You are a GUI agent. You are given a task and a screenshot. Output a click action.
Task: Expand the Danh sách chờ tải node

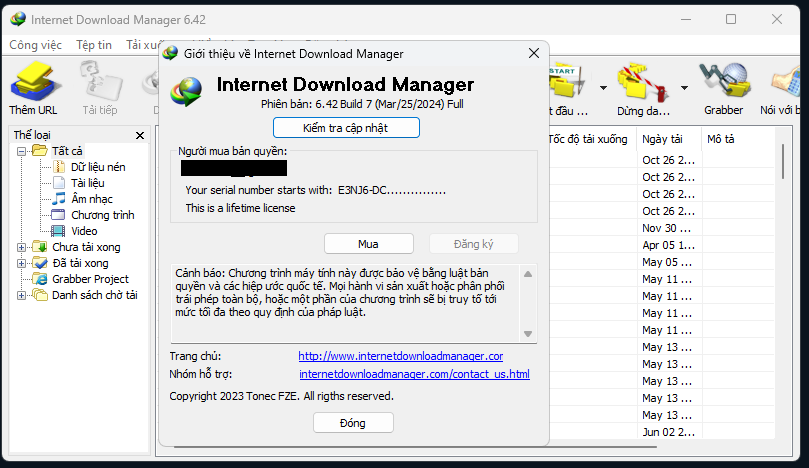coord(22,296)
